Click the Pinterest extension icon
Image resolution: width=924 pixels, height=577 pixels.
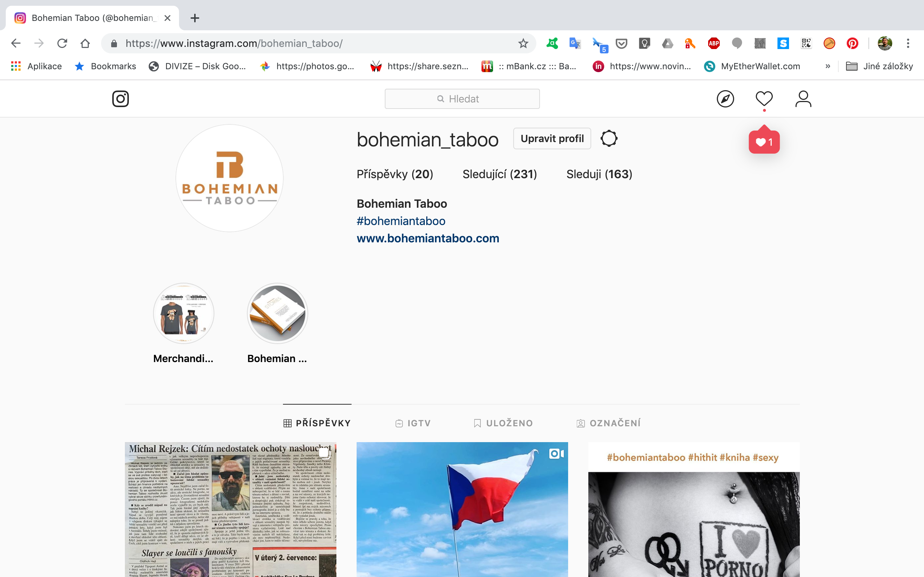click(x=852, y=44)
